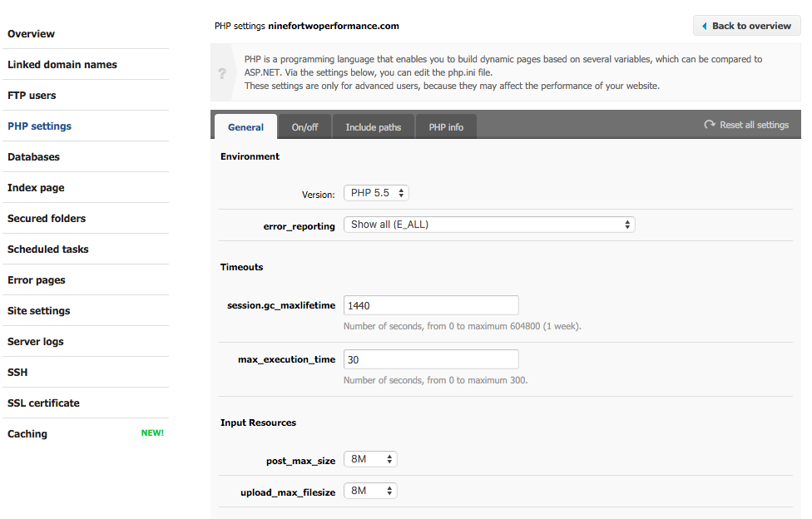Open Index page in the sidebar

(36, 187)
